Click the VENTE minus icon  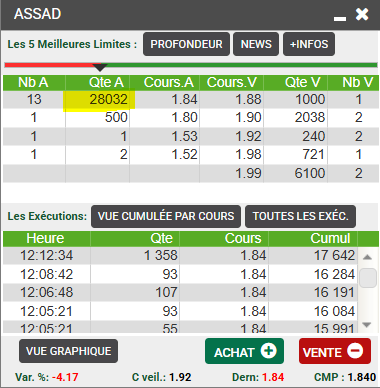tap(355, 351)
